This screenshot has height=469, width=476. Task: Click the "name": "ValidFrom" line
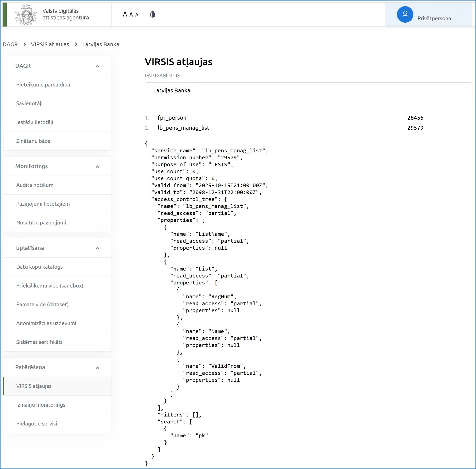pyautogui.click(x=214, y=366)
